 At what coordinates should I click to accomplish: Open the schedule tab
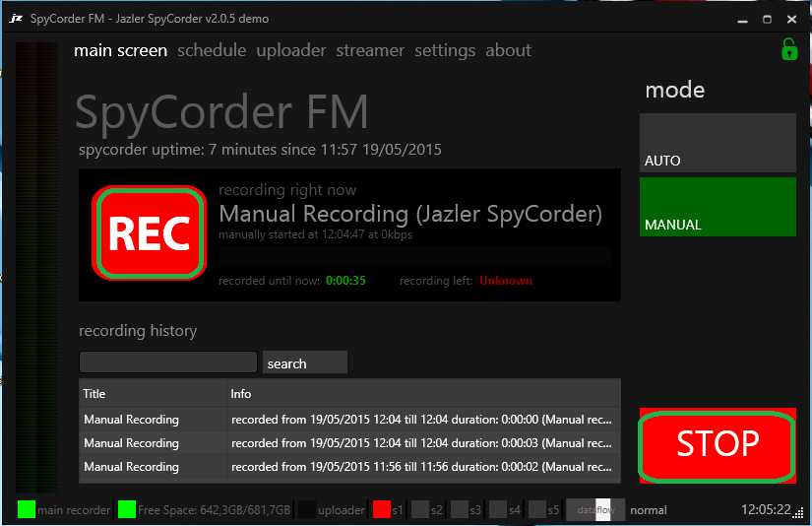pyautogui.click(x=212, y=50)
